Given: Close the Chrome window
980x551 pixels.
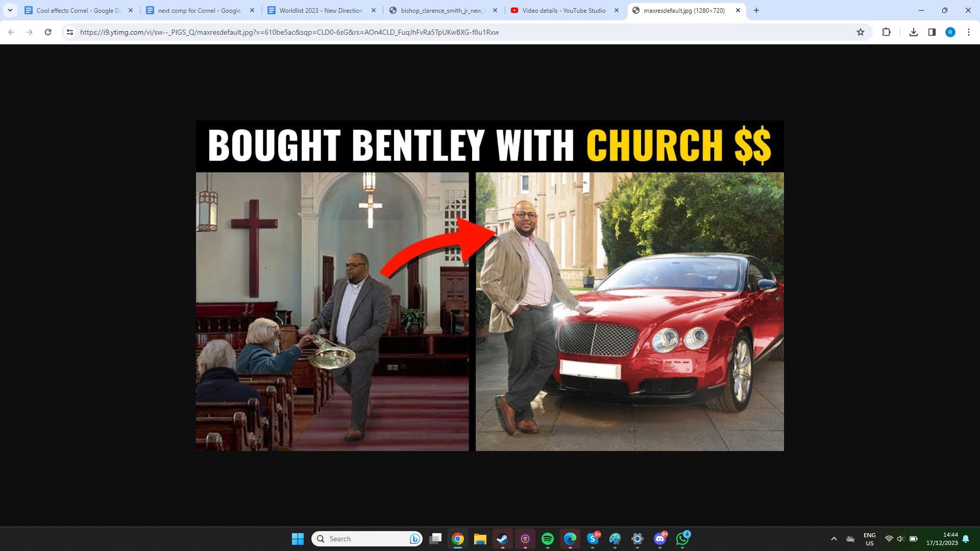Looking at the screenshot, I should pyautogui.click(x=968, y=10).
